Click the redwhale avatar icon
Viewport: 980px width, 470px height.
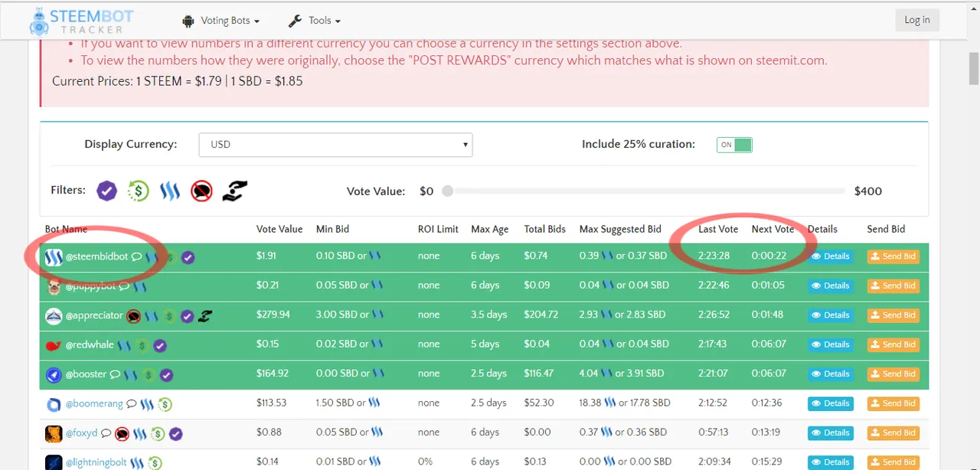pos(54,345)
